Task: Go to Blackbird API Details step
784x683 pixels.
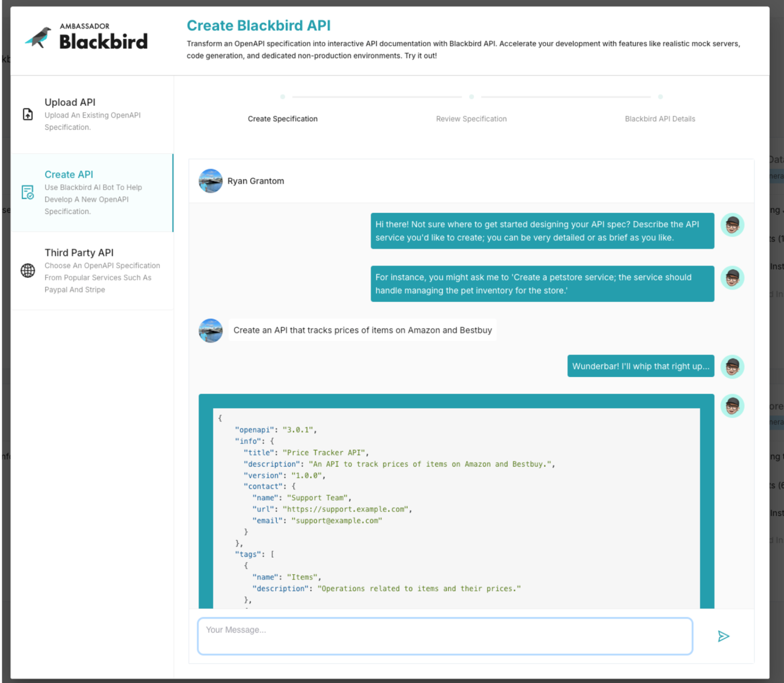Action: pyautogui.click(x=660, y=119)
